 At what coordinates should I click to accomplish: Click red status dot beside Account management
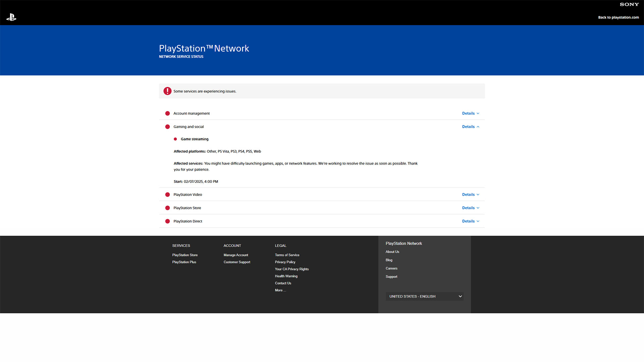[x=167, y=113]
